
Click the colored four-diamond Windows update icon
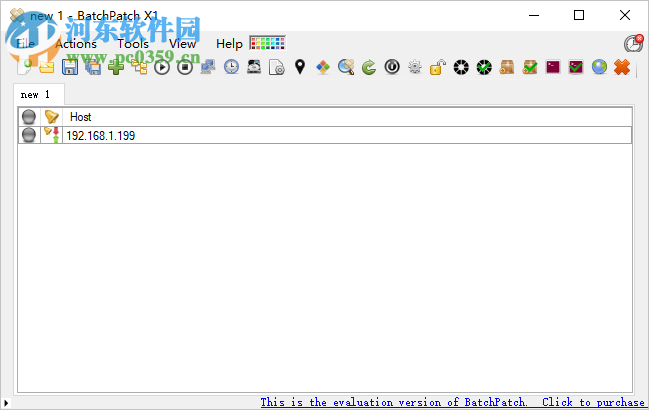click(x=323, y=67)
